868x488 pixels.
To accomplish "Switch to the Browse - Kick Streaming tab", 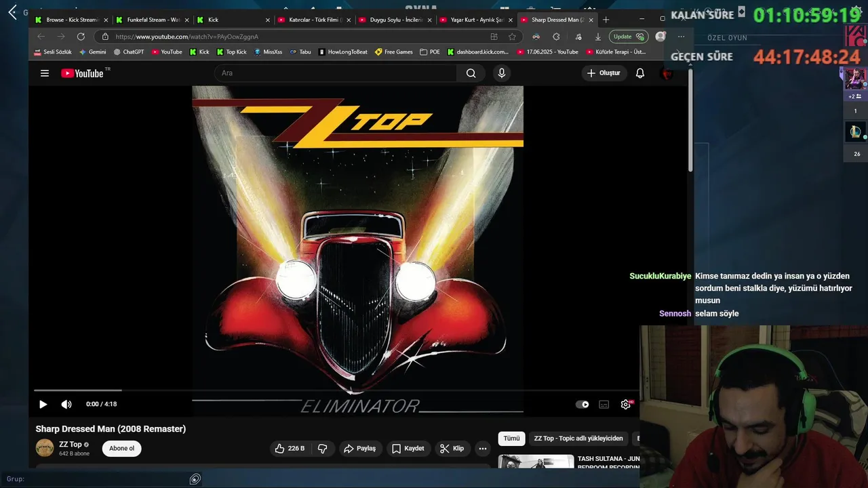I will click(71, 20).
